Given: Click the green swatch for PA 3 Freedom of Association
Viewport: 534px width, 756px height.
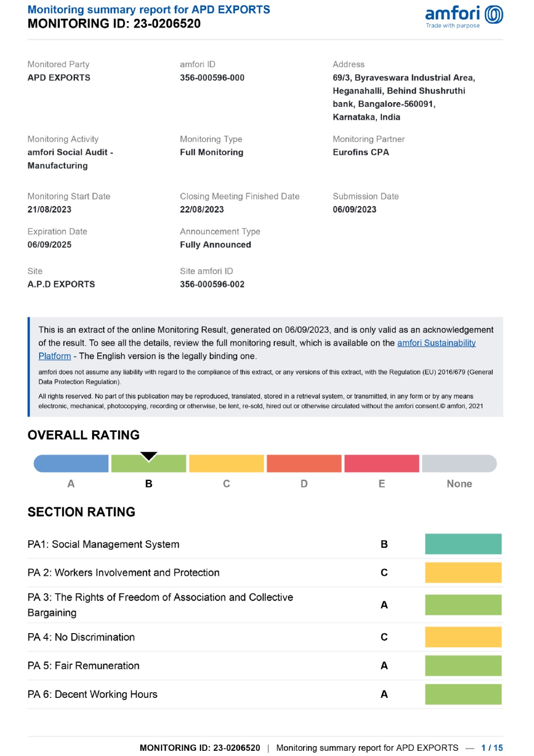Looking at the screenshot, I should [463, 605].
